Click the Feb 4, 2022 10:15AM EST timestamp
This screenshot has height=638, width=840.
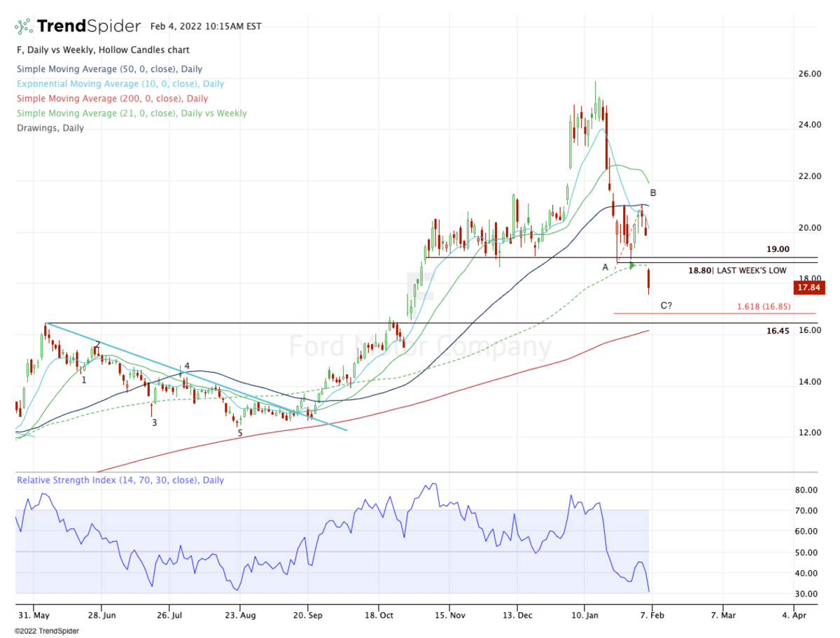click(206, 27)
